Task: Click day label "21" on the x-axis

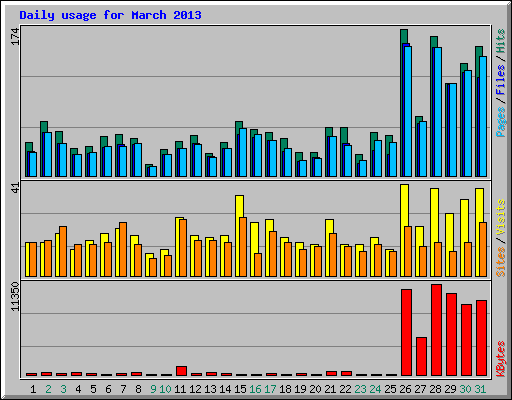Action: pos(330,389)
